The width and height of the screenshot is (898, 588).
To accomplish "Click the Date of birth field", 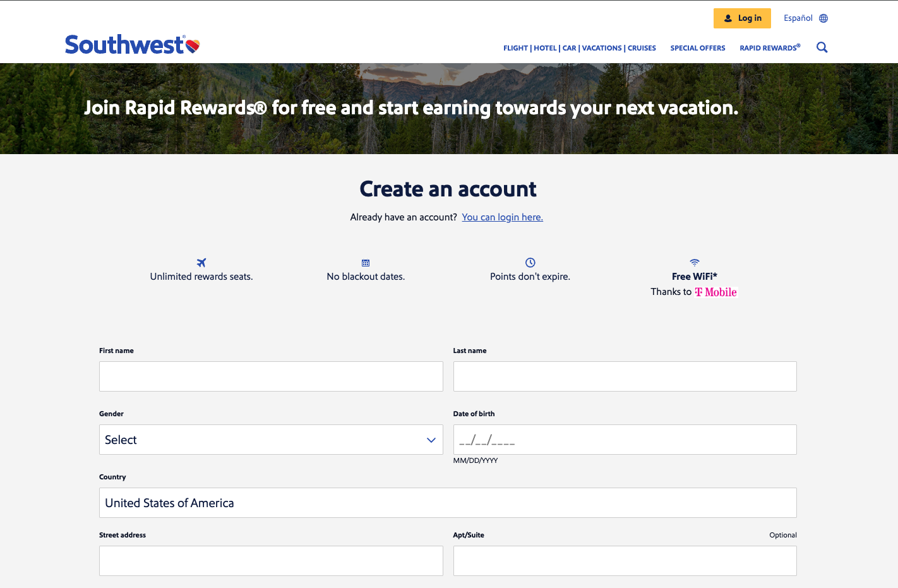I will point(625,440).
